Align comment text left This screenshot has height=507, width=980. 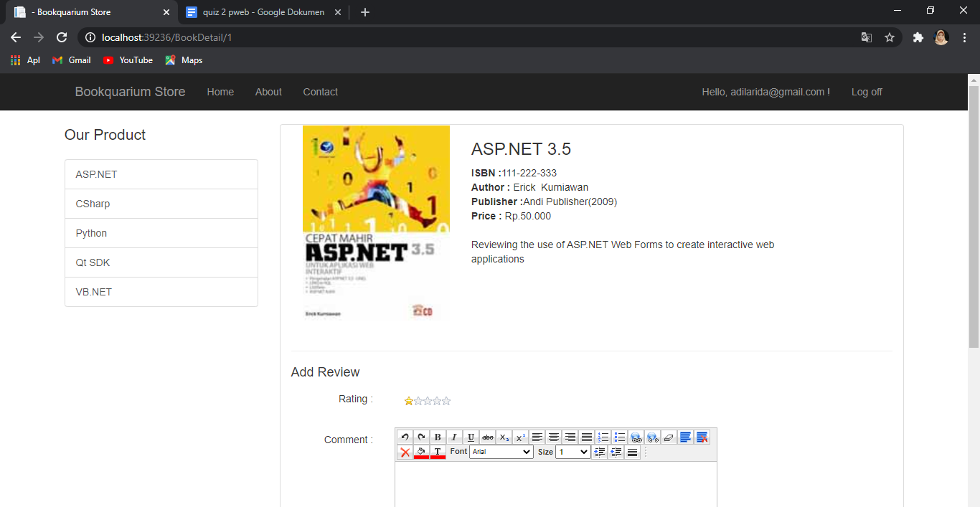[537, 437]
